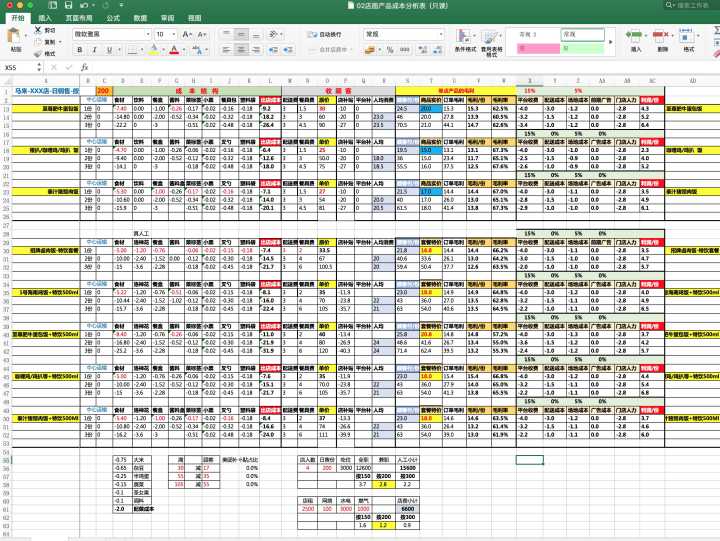Open Format as Table (套用表格格式)
The height and width of the screenshot is (541, 720).
click(491, 43)
